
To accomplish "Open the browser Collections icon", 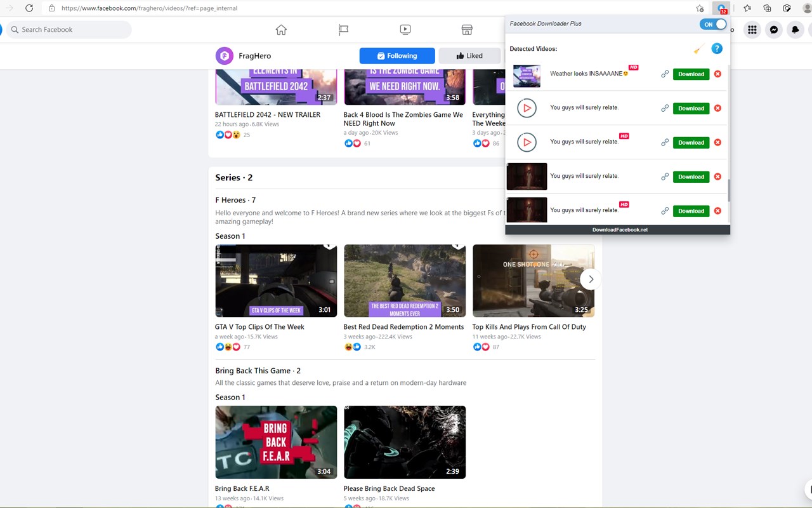I will coord(767,8).
